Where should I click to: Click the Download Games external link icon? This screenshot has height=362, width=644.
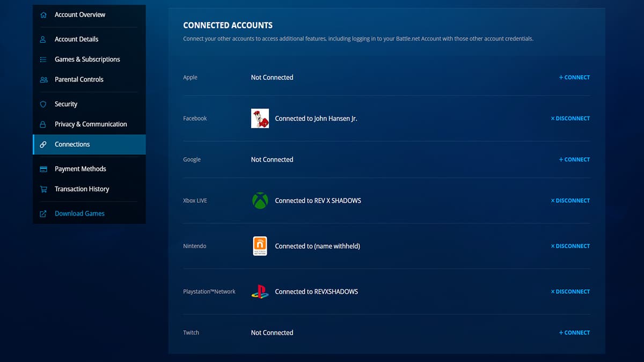coord(43,213)
